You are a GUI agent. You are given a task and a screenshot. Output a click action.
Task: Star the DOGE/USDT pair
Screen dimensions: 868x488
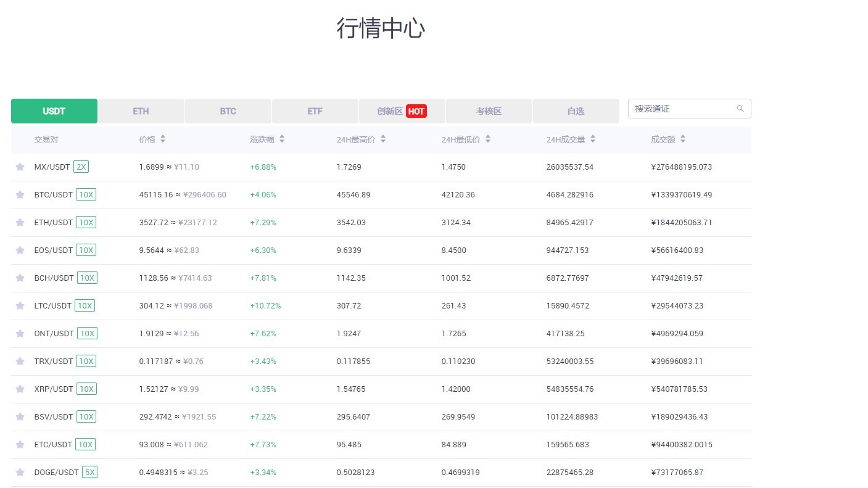[x=20, y=472]
